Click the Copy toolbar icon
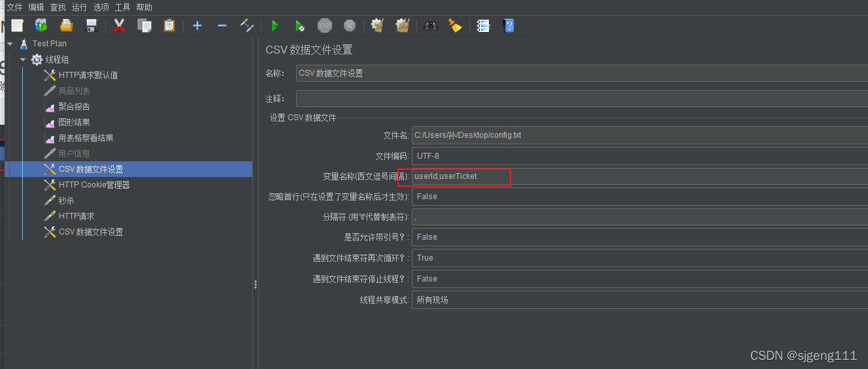 click(144, 25)
